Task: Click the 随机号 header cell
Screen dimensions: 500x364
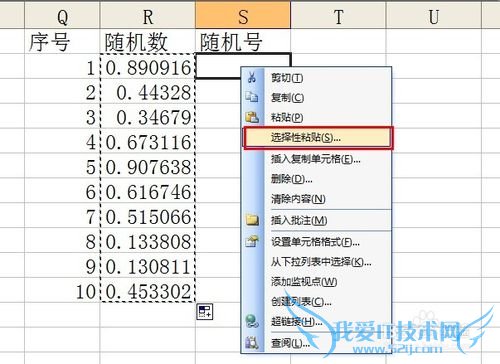Action: [243, 41]
